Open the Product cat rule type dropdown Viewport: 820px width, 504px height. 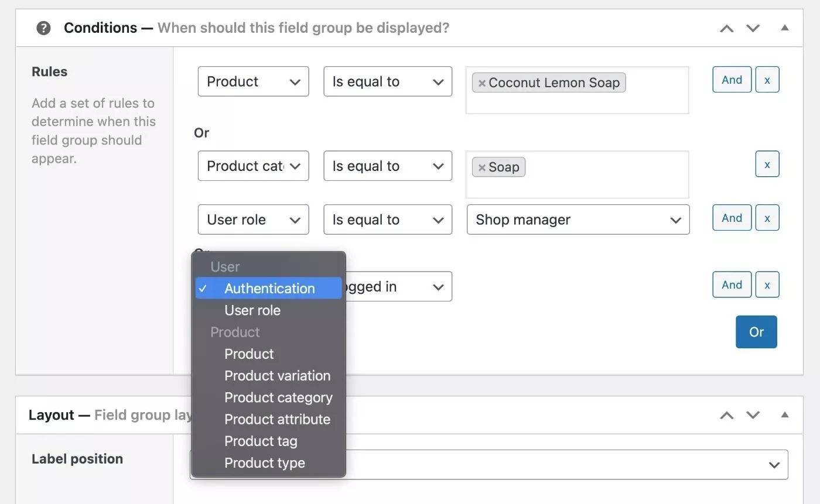point(253,166)
